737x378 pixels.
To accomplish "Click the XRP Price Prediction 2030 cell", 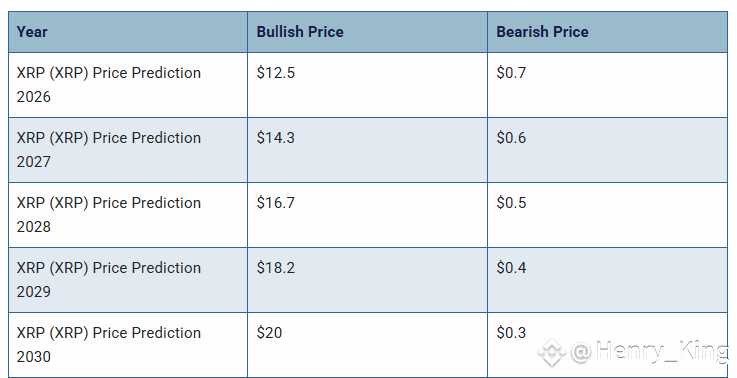I will [x=128, y=345].
